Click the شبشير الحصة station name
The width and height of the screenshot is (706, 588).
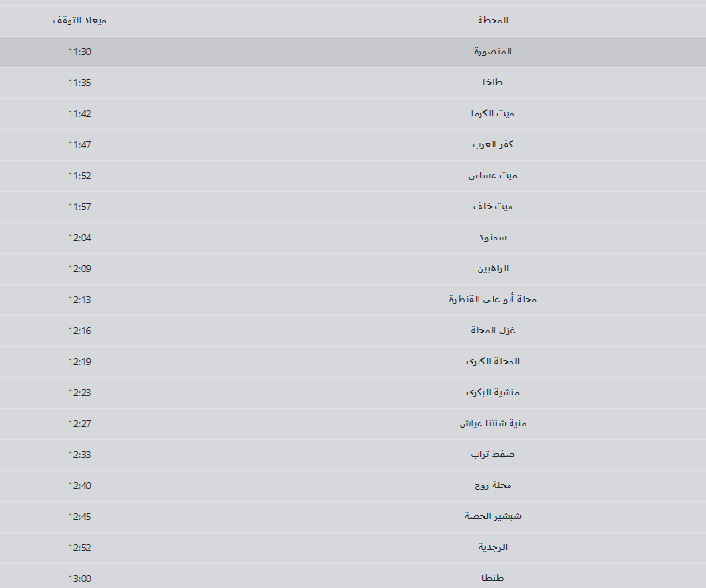[493, 517]
